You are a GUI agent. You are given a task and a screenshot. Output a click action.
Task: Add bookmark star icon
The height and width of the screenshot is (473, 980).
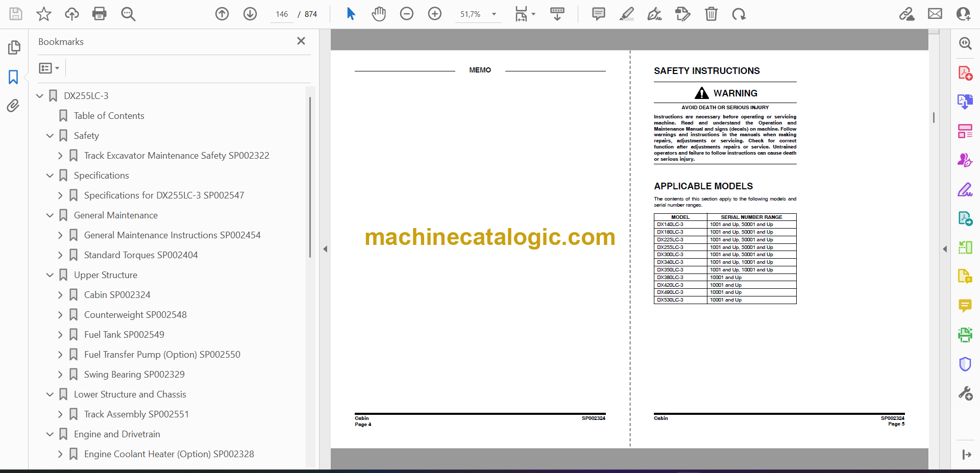pos(44,14)
